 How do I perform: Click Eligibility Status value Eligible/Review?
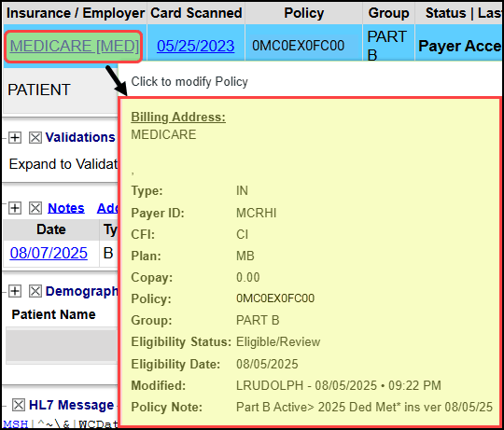[278, 341]
